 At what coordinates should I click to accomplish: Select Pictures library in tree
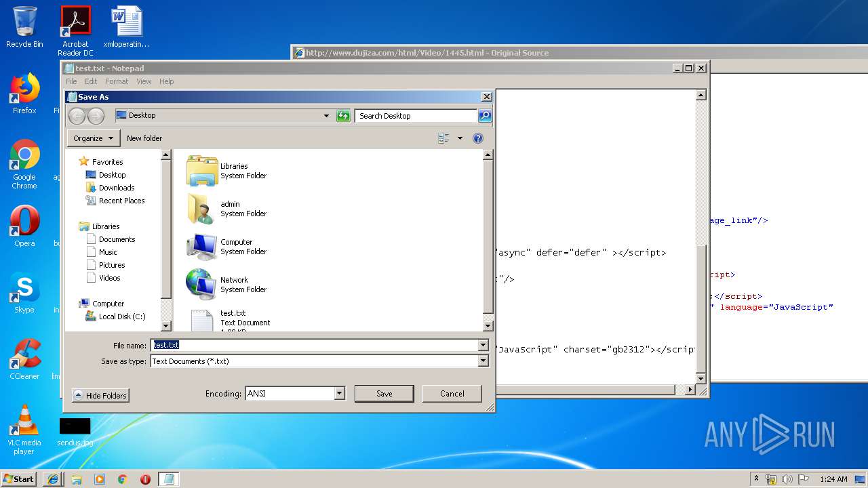pos(106,265)
